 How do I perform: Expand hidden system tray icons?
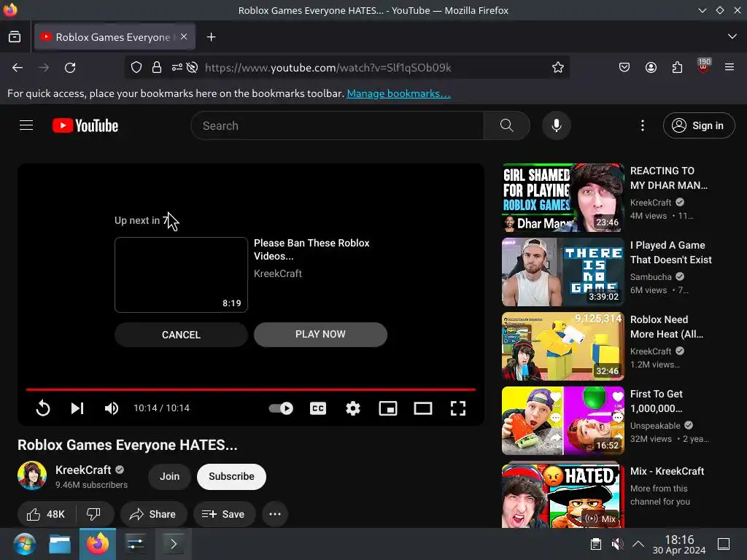pos(638,544)
